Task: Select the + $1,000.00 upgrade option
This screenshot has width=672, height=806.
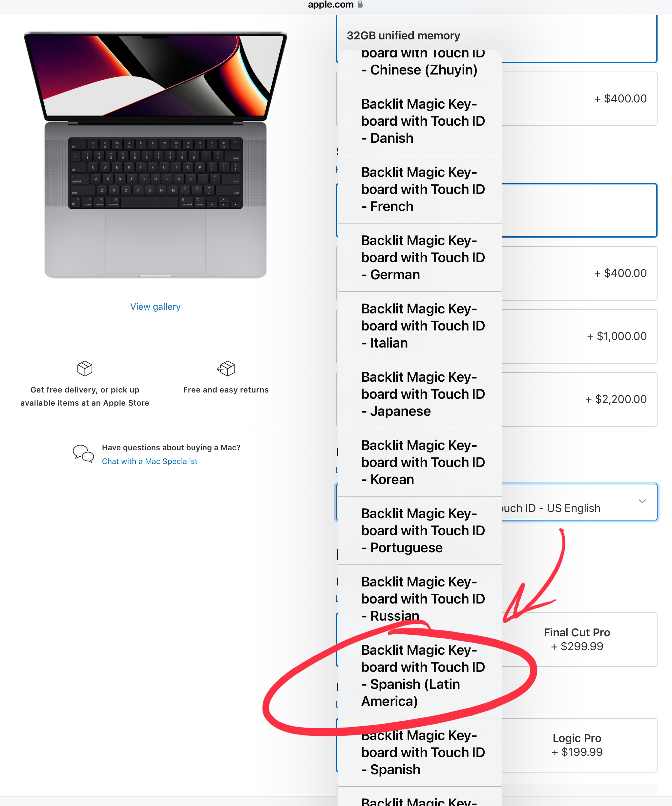Action: coord(579,336)
